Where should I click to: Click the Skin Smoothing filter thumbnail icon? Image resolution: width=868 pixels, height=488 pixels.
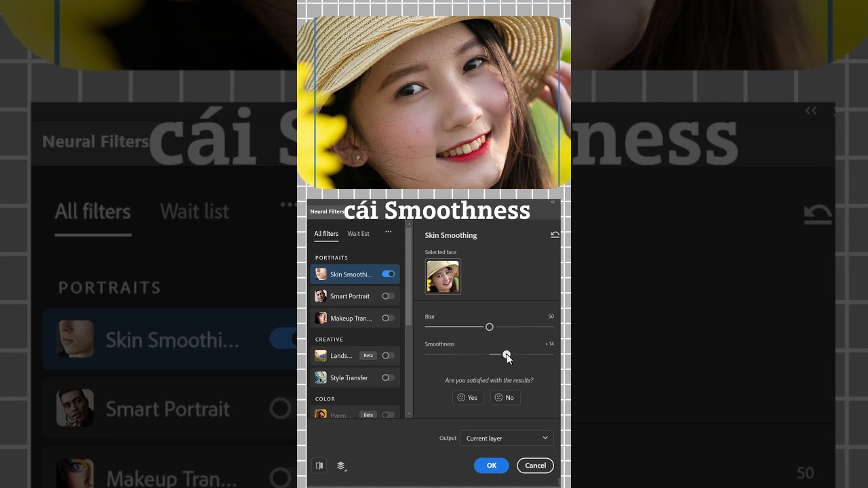point(321,274)
